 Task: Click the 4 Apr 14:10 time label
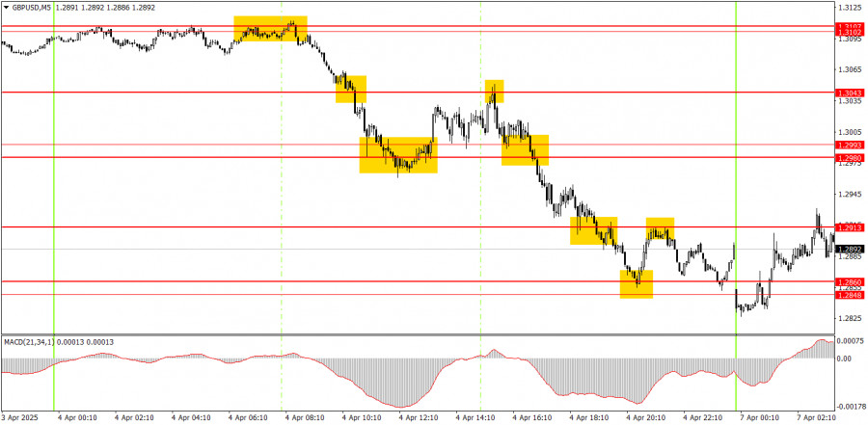pyautogui.click(x=477, y=418)
